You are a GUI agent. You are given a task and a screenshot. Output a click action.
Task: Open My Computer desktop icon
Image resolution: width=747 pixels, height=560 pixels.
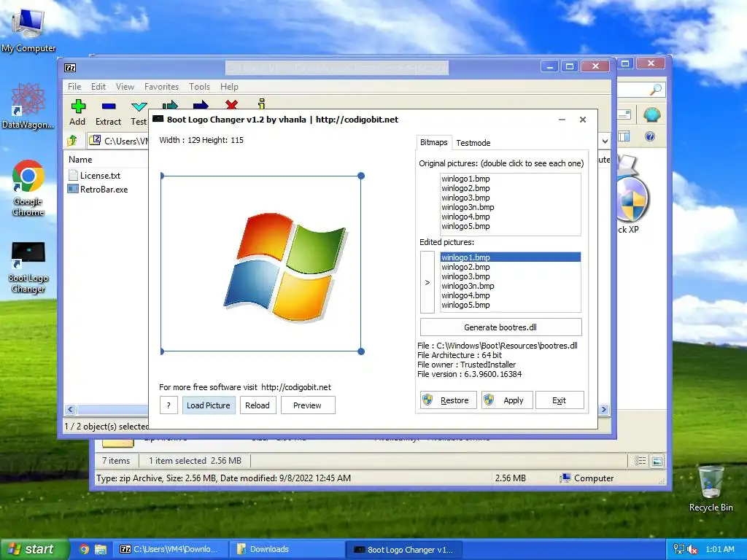pyautogui.click(x=28, y=31)
